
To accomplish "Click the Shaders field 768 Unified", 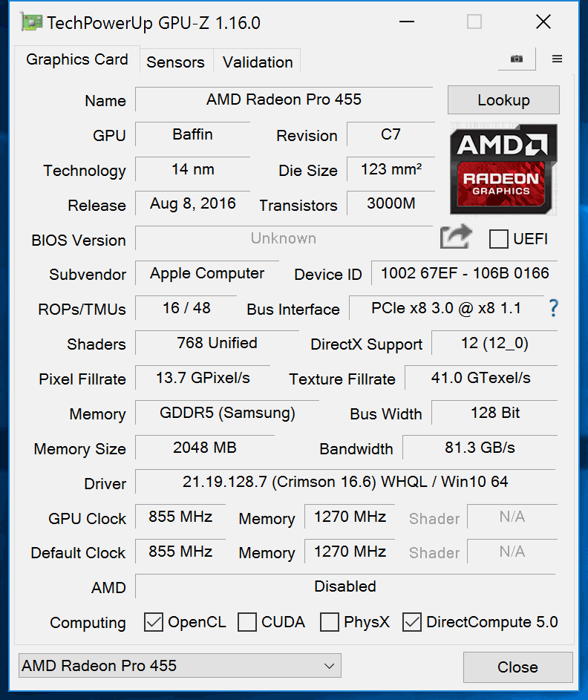I will [217, 342].
